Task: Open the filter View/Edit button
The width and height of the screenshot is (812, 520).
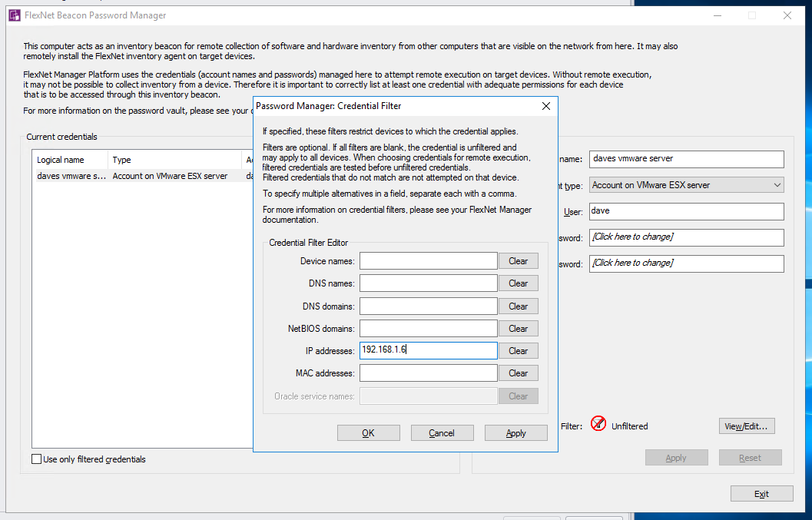Action: [x=747, y=426]
